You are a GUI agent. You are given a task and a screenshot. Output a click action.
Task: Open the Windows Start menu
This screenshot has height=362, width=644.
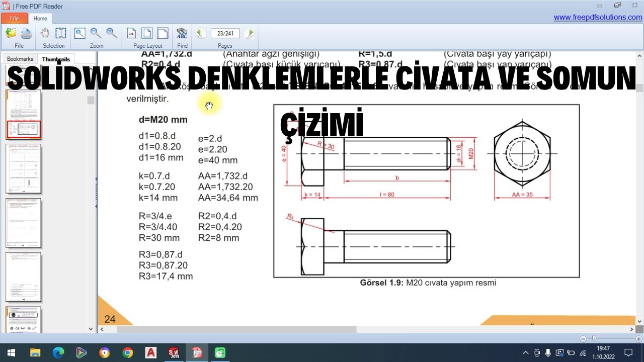click(x=11, y=352)
